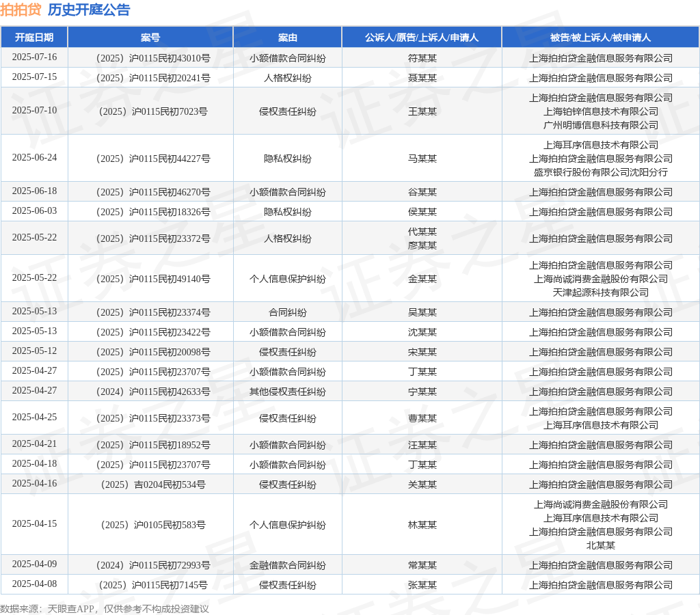Click the 金融借款合同纠纷 cell

click(288, 565)
